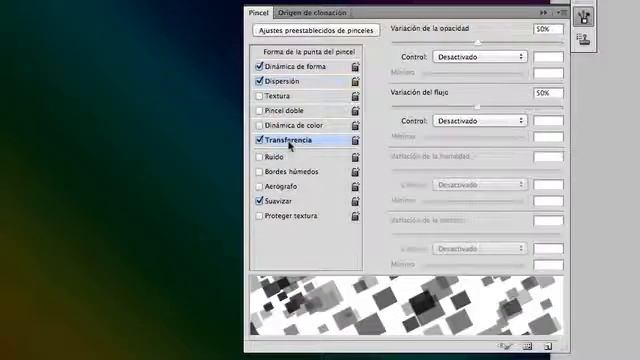Screen dimensions: 640x360
Task: Open the lowest disabled Desactivado dropdown
Action: [480, 249]
